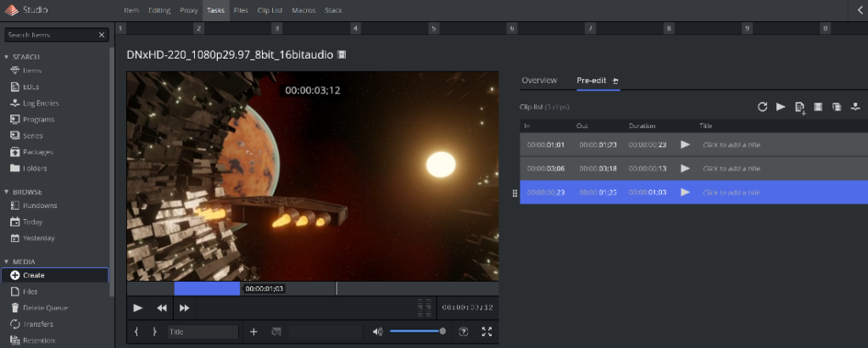Refresh the clip list
The height and width of the screenshot is (348, 868).
(762, 107)
